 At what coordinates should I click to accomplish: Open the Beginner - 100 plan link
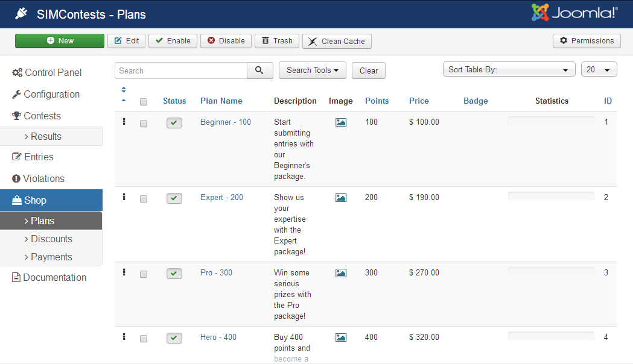[x=226, y=122]
